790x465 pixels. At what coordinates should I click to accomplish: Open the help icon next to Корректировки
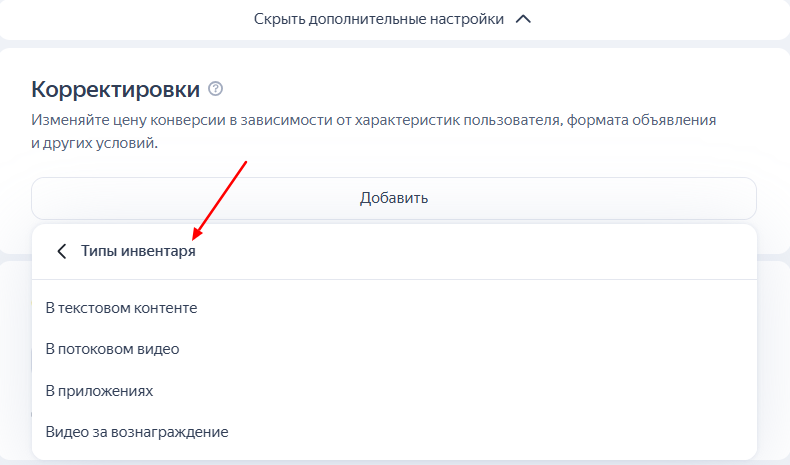point(216,89)
